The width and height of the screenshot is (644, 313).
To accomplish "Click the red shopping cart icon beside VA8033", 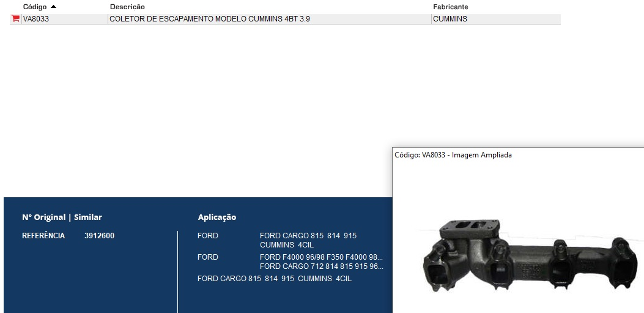I will coord(15,19).
